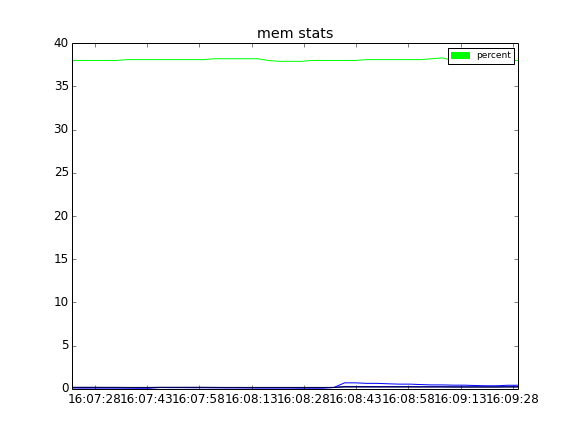Image resolution: width=576 pixels, height=432 pixels.
Task: Select the 16:09:13 time axis label
Action: click(x=461, y=399)
